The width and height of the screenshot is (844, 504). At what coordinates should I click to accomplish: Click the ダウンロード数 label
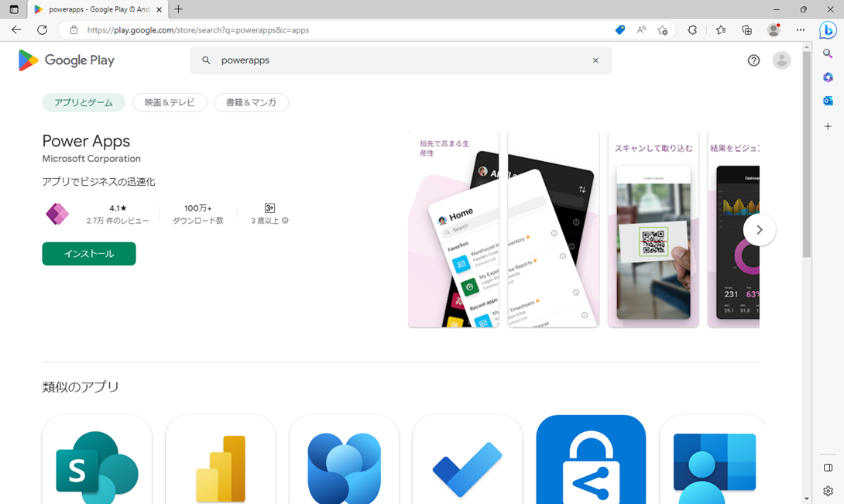[x=198, y=221]
